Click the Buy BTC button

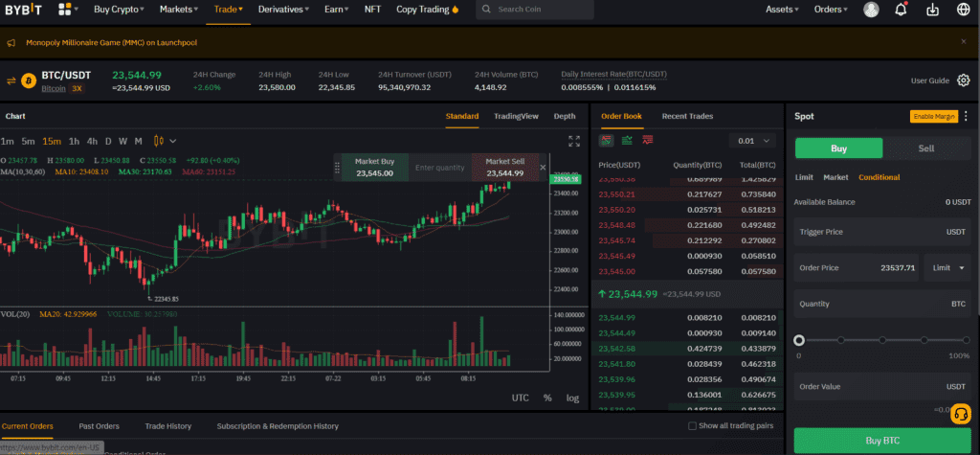[x=882, y=441]
